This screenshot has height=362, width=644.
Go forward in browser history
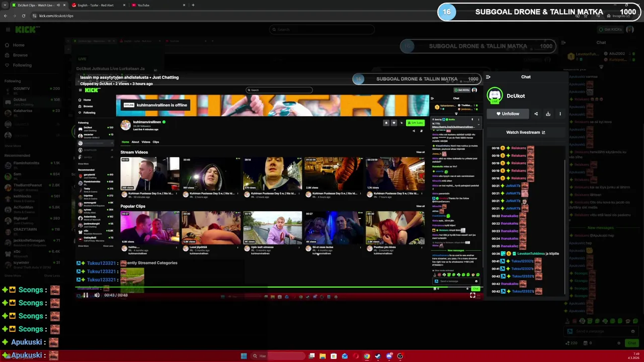coord(15,16)
